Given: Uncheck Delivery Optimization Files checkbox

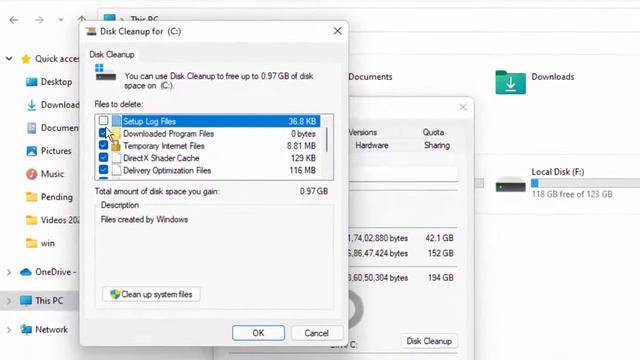Looking at the screenshot, I should [103, 170].
